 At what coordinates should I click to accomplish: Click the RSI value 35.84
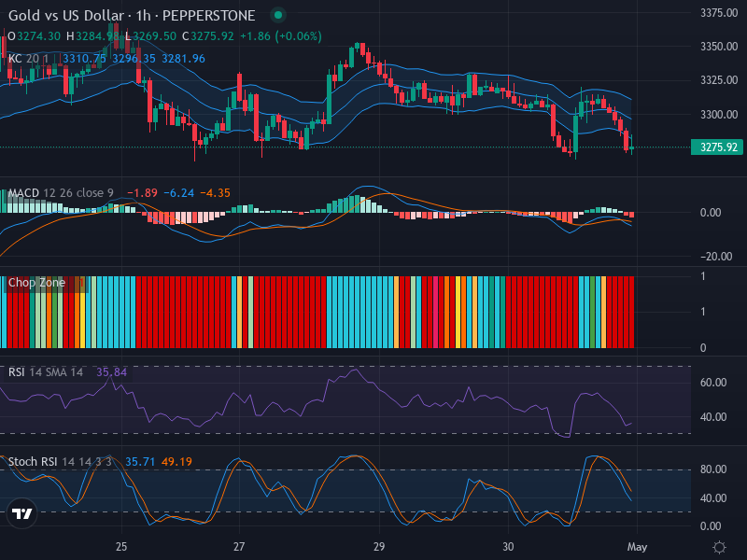pos(111,371)
